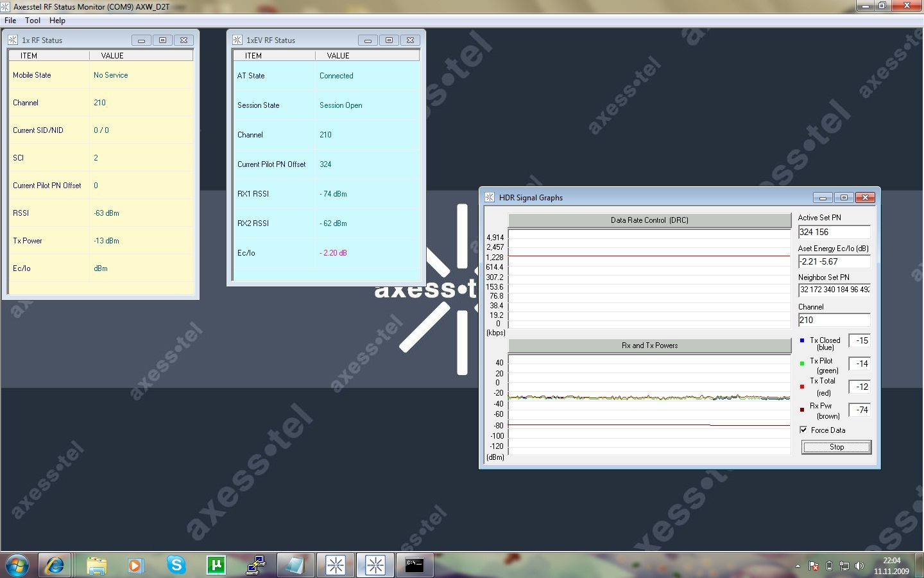Select the 'No Service' Mobile State value
This screenshot has width=924, height=578.
(x=110, y=75)
